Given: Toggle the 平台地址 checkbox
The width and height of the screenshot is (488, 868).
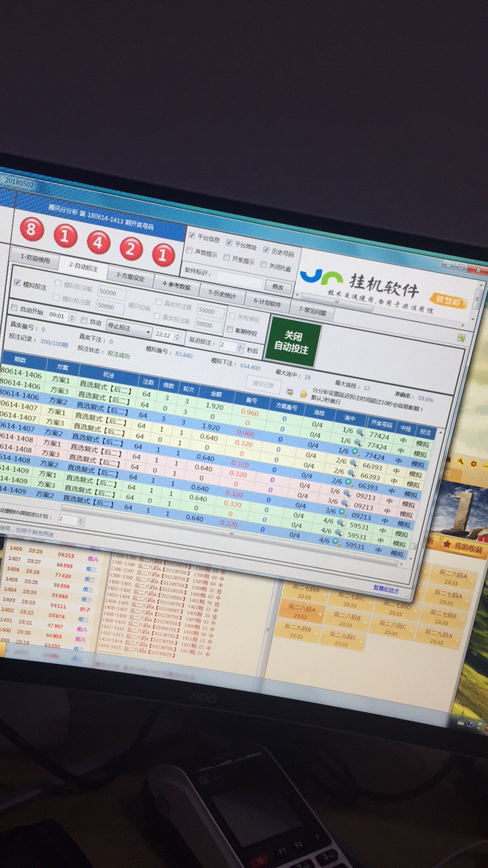Looking at the screenshot, I should [229, 242].
